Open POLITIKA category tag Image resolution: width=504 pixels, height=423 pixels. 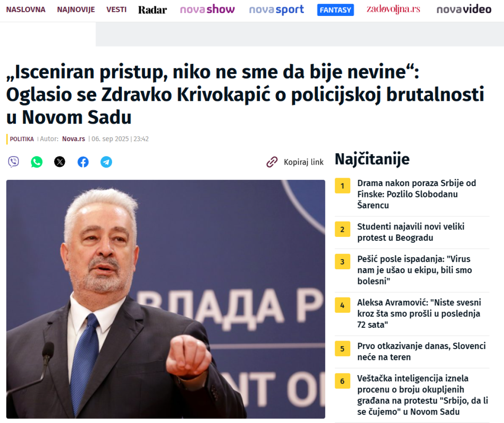click(x=22, y=139)
